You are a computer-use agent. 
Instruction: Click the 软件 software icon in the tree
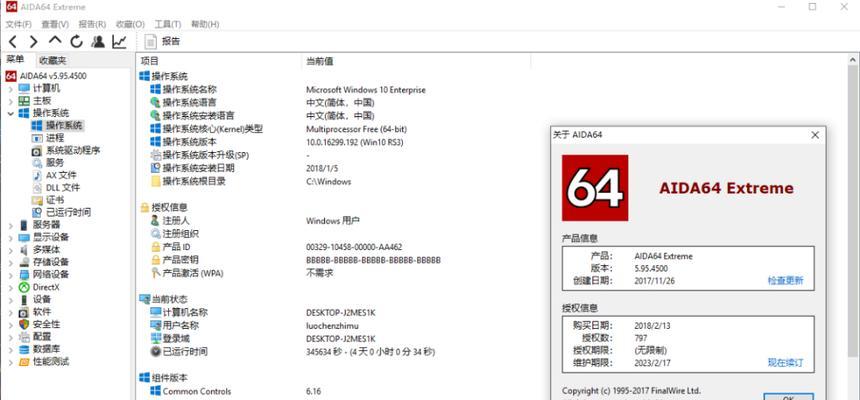click(24, 312)
